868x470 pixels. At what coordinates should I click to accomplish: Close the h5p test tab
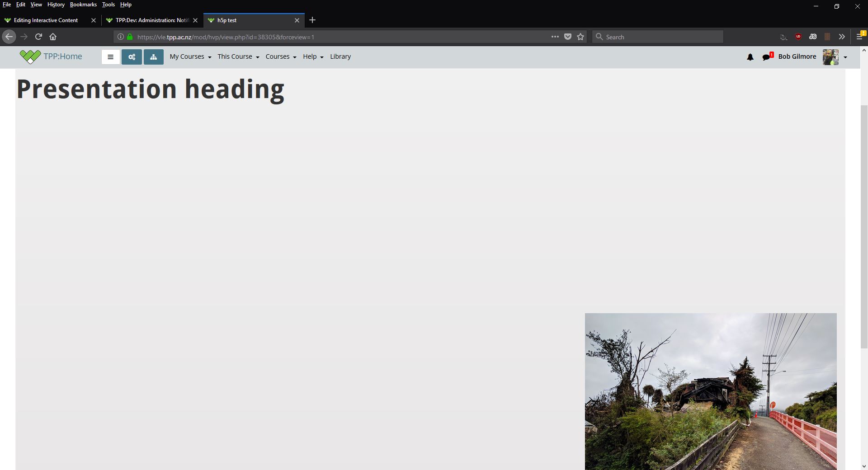coord(297,20)
